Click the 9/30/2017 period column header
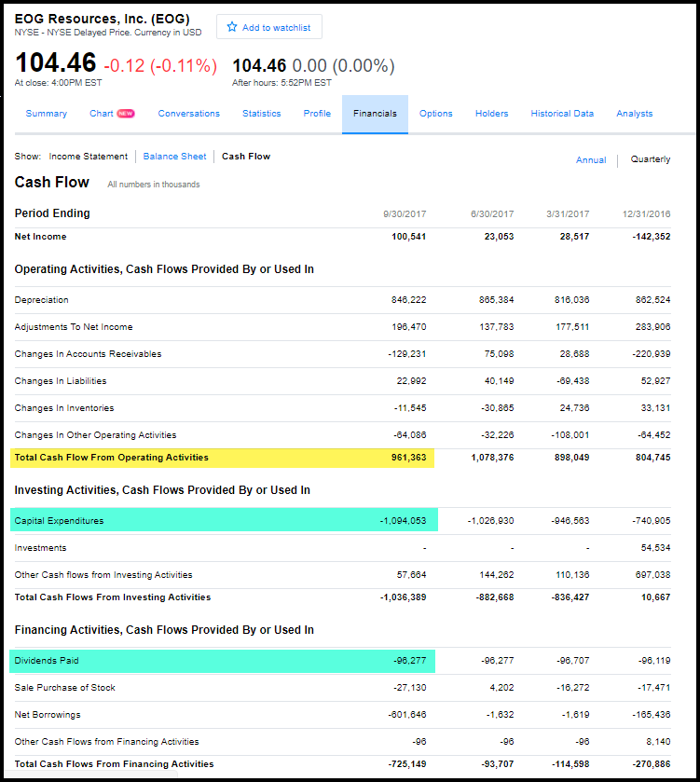This screenshot has height=782, width=700. (x=405, y=214)
